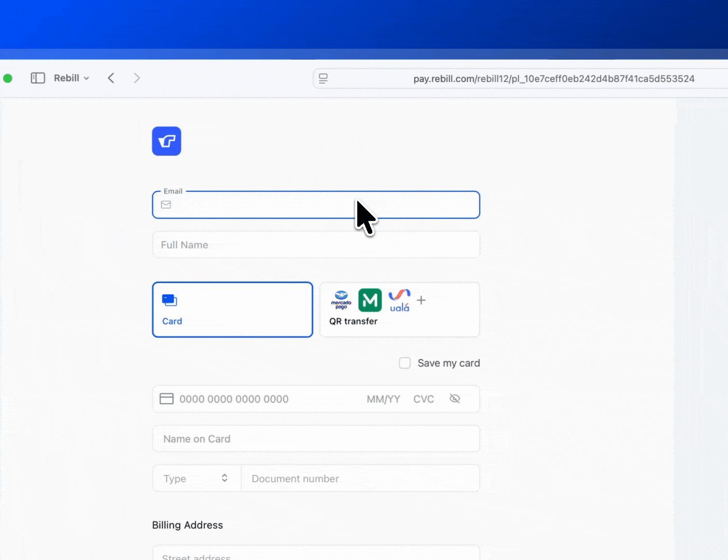Click the plus icon for more wallets
728x560 pixels.
[x=421, y=300]
